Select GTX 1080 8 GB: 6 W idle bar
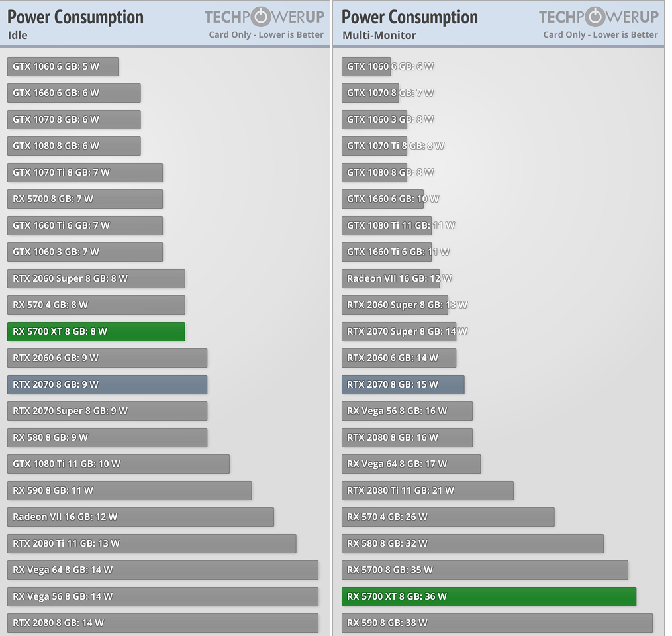 (73, 146)
